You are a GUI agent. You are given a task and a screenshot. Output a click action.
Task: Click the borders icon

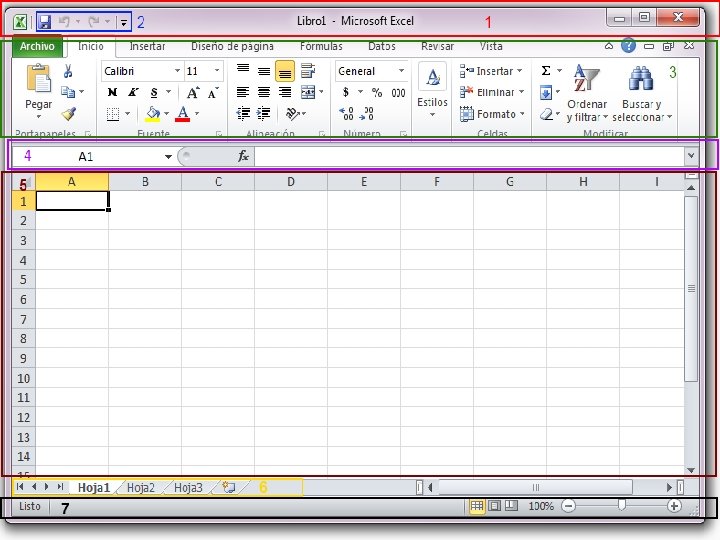click(113, 114)
